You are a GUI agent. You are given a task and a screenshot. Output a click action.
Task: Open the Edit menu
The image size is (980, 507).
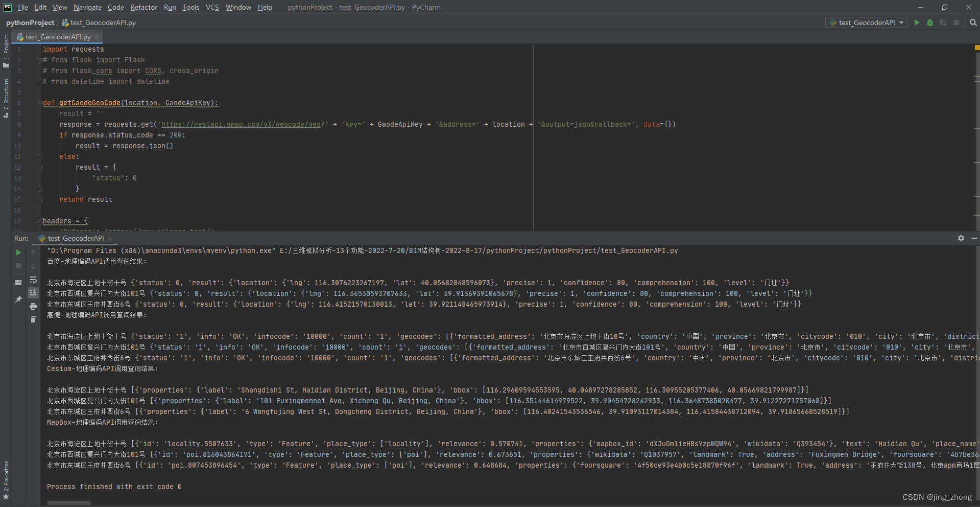click(40, 7)
